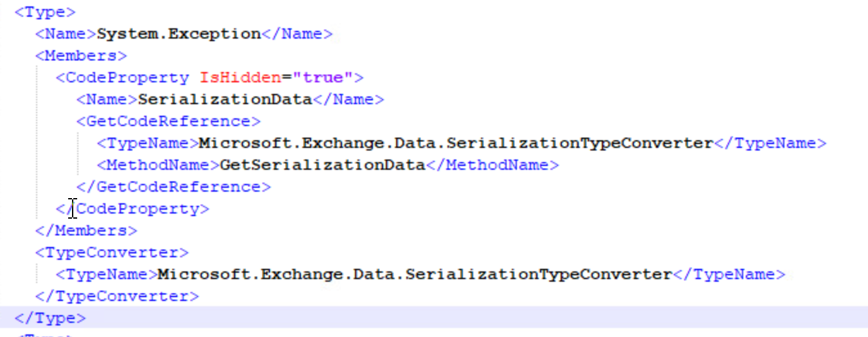This screenshot has width=868, height=337.
Task: Click the opening GetCodeReference tag
Action: [168, 122]
